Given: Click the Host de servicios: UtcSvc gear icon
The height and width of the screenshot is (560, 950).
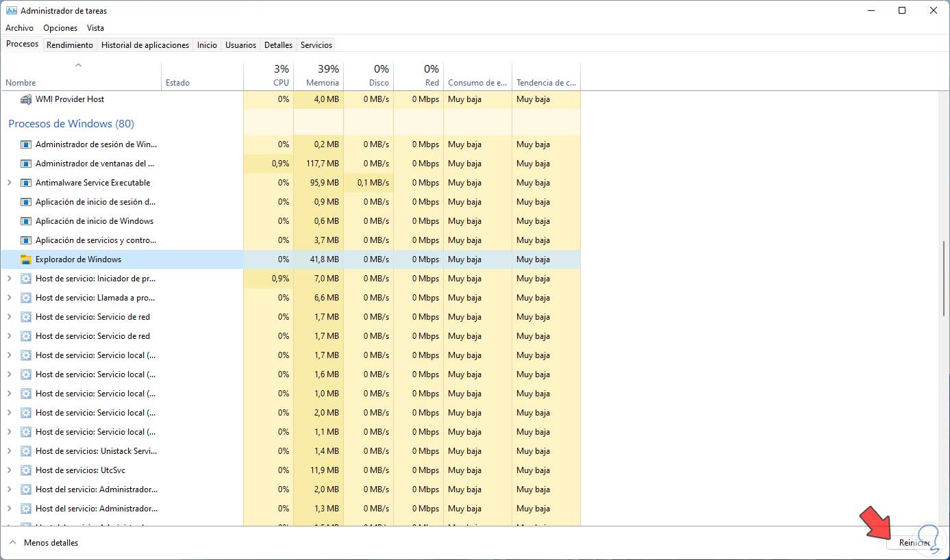Looking at the screenshot, I should [26, 470].
